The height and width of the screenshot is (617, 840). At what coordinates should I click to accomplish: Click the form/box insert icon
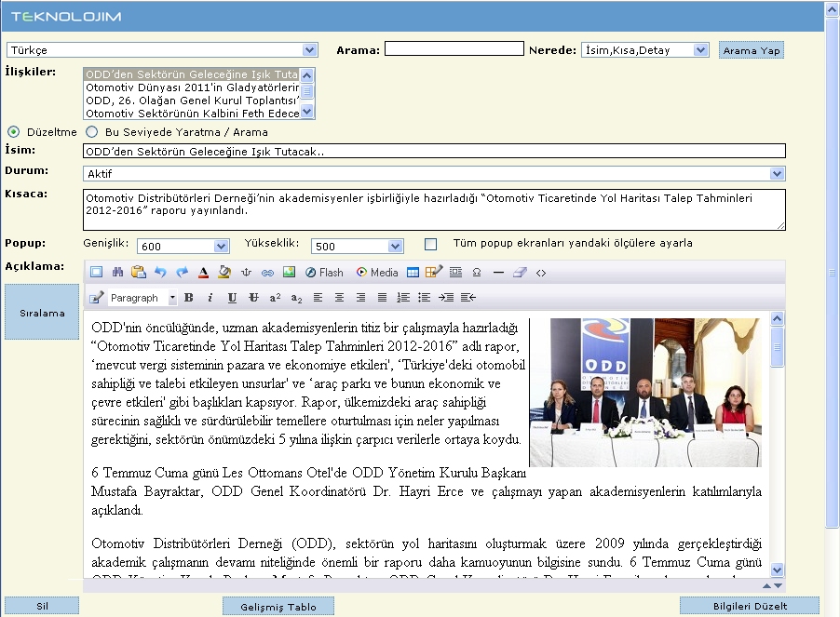[x=456, y=273]
